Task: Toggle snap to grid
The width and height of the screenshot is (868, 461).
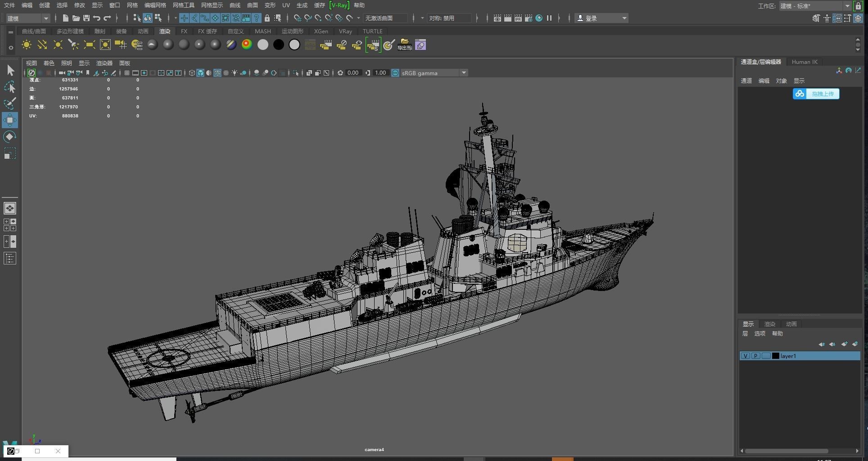Action: [x=298, y=18]
